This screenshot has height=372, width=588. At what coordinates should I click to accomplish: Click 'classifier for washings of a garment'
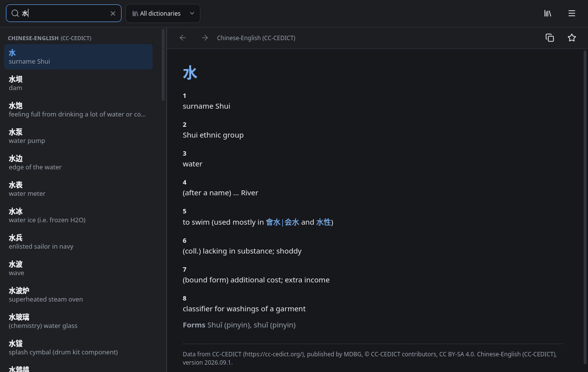pyautogui.click(x=244, y=308)
